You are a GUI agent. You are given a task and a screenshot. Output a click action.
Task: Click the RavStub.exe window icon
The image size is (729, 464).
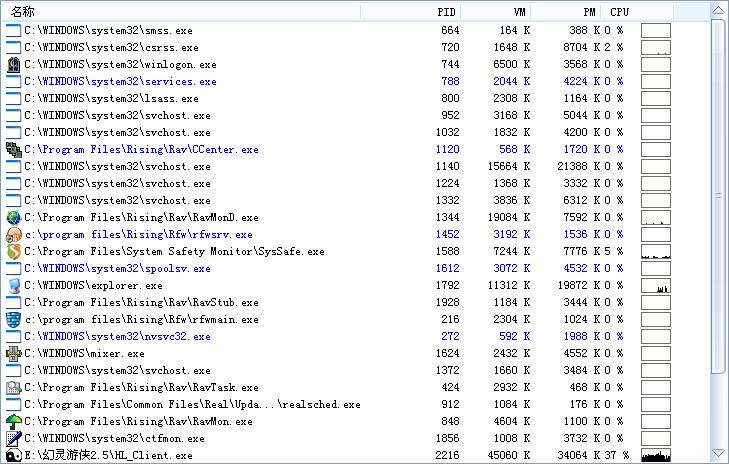pos(13,302)
